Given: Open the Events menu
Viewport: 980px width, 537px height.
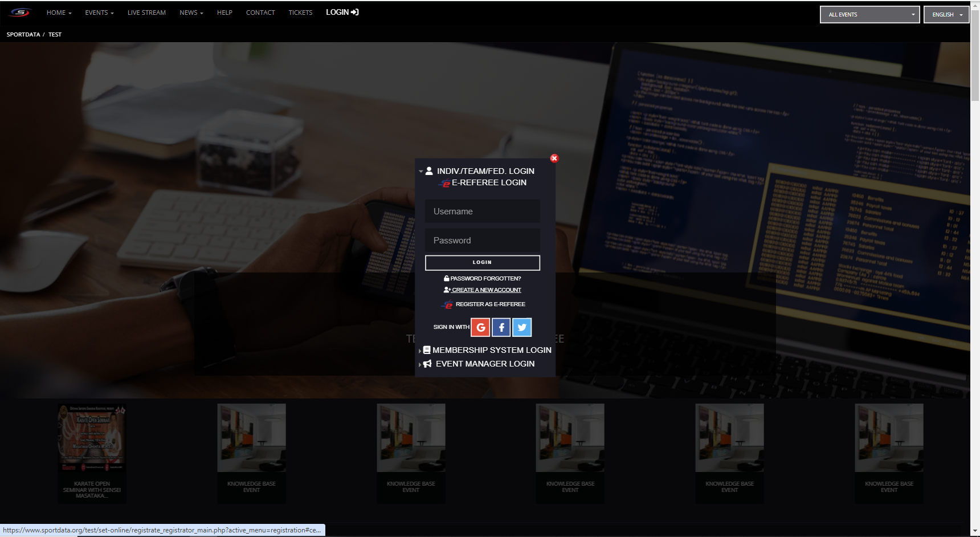Looking at the screenshot, I should point(99,13).
